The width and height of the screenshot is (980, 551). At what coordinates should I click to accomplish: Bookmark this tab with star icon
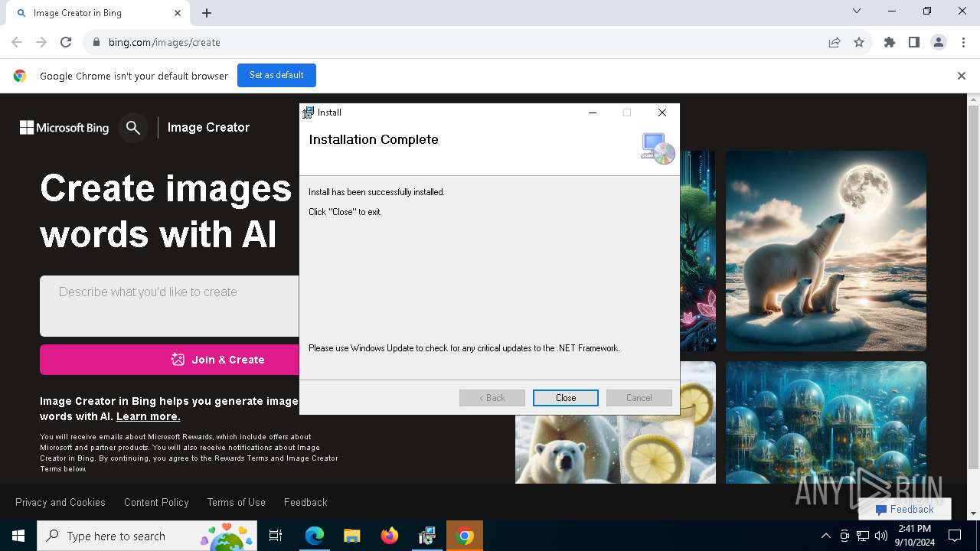click(859, 43)
